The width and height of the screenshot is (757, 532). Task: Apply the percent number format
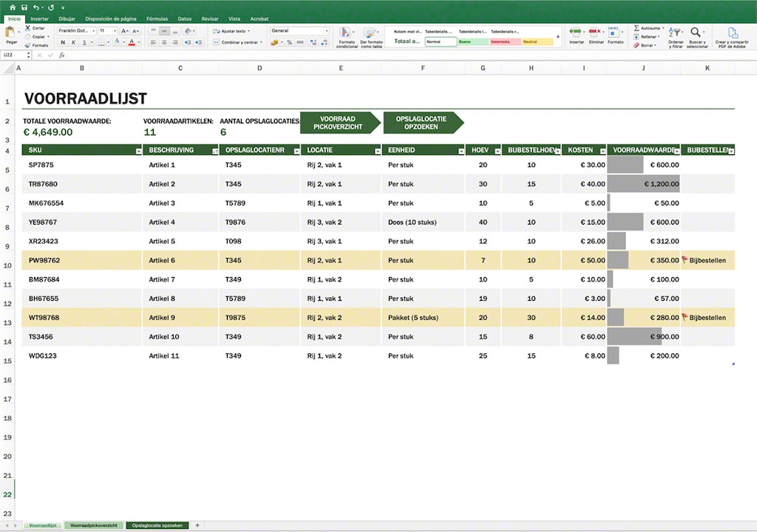tap(289, 42)
